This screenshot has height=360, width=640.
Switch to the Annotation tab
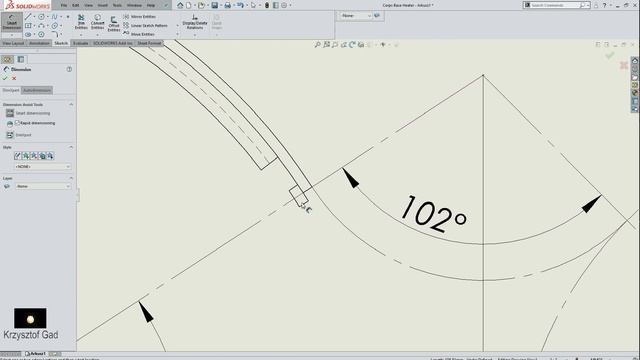tap(39, 43)
